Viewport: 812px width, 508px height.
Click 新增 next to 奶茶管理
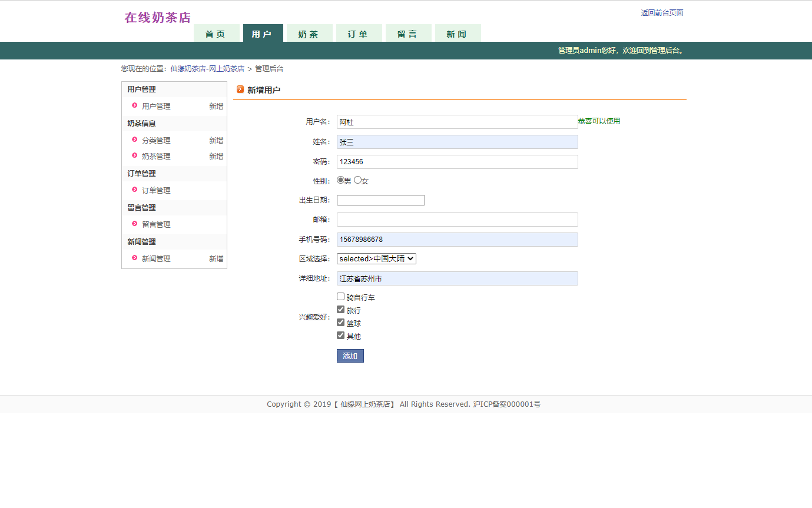216,156
